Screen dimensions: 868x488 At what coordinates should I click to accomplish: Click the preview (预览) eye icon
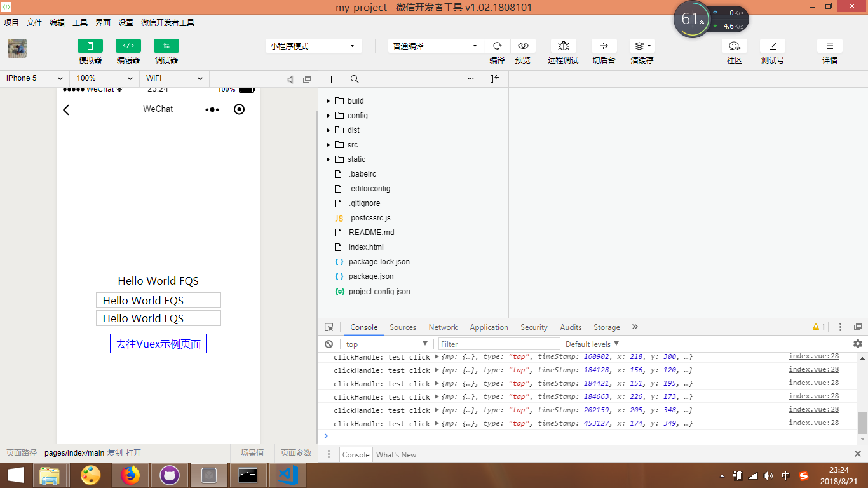point(523,46)
